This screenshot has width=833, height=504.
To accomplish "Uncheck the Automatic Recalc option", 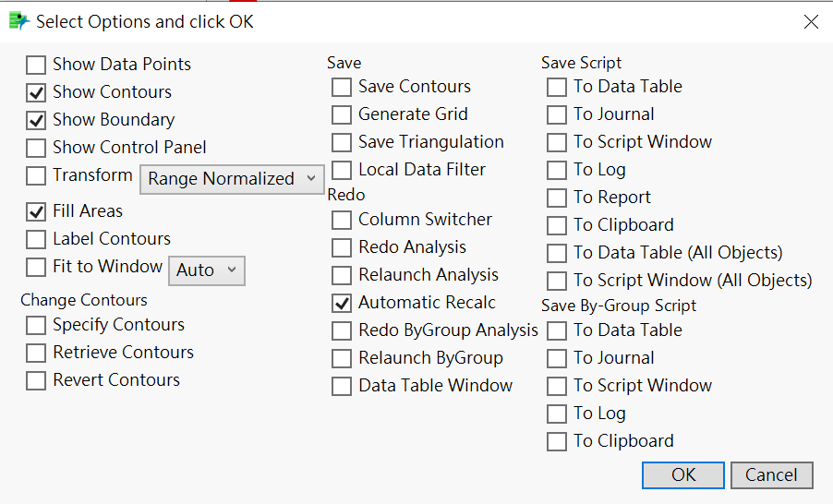I will (342, 303).
